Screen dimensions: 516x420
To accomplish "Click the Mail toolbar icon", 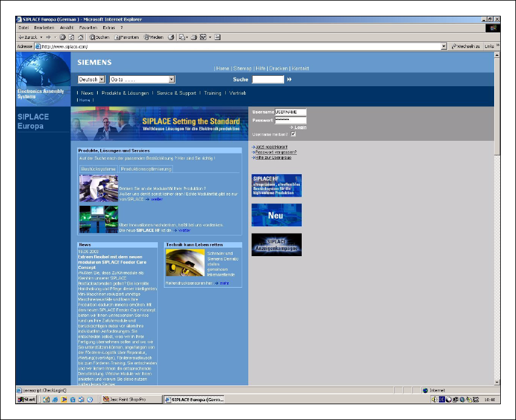I will pyautogui.click(x=182, y=37).
